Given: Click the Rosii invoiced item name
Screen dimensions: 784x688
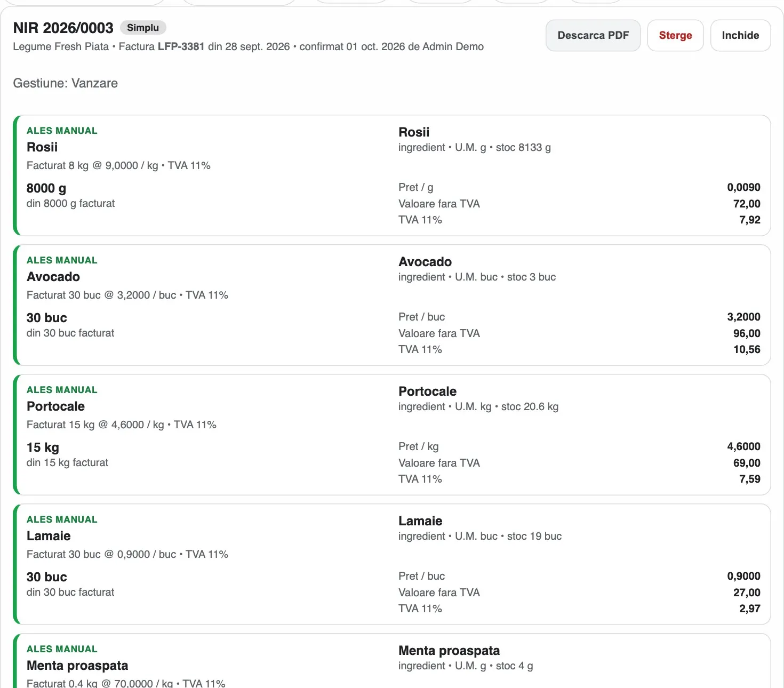Looking at the screenshot, I should coord(42,147).
